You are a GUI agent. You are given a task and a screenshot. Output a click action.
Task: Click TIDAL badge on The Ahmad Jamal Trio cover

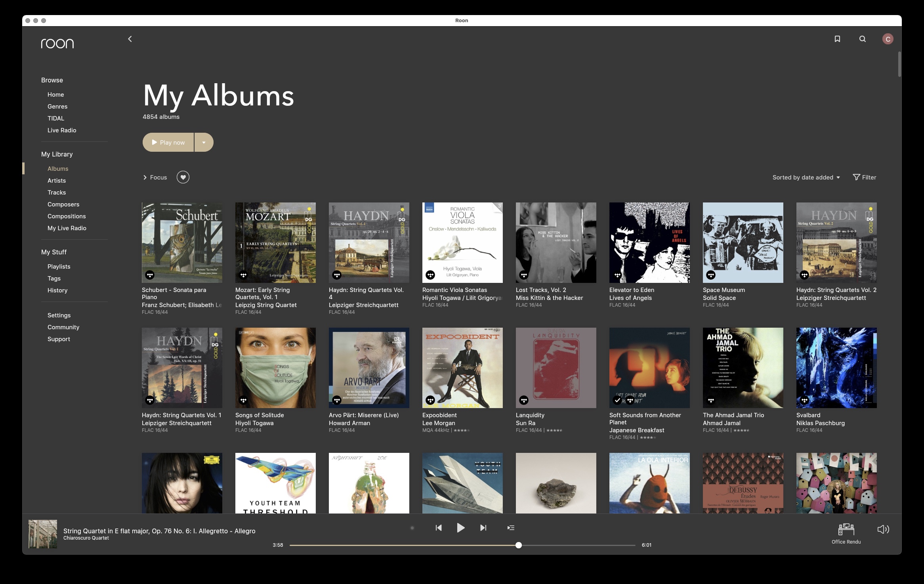pos(711,400)
